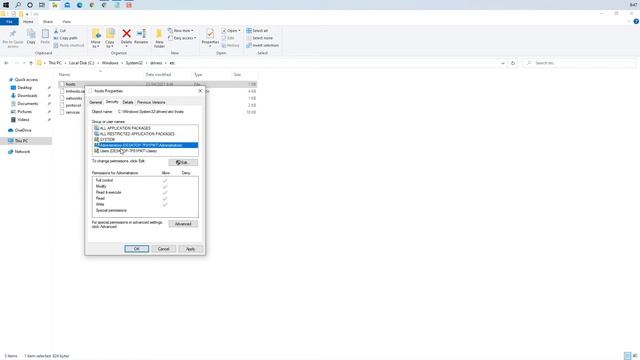Click the Copy icon in ribbon
Image resolution: width=640 pixels, height=360 pixels.
(31, 37)
